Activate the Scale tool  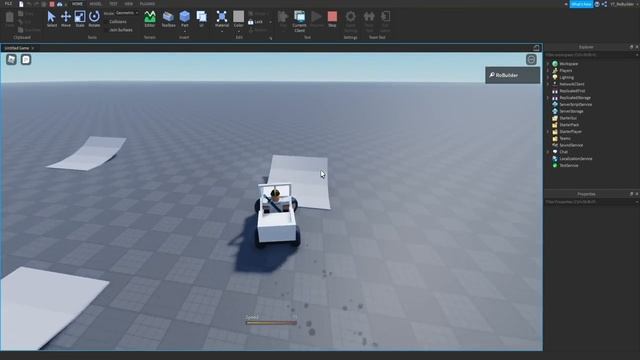pos(80,19)
